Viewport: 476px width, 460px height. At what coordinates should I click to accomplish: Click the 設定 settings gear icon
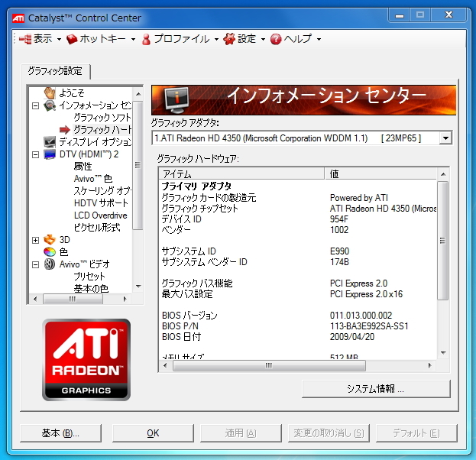[229, 39]
